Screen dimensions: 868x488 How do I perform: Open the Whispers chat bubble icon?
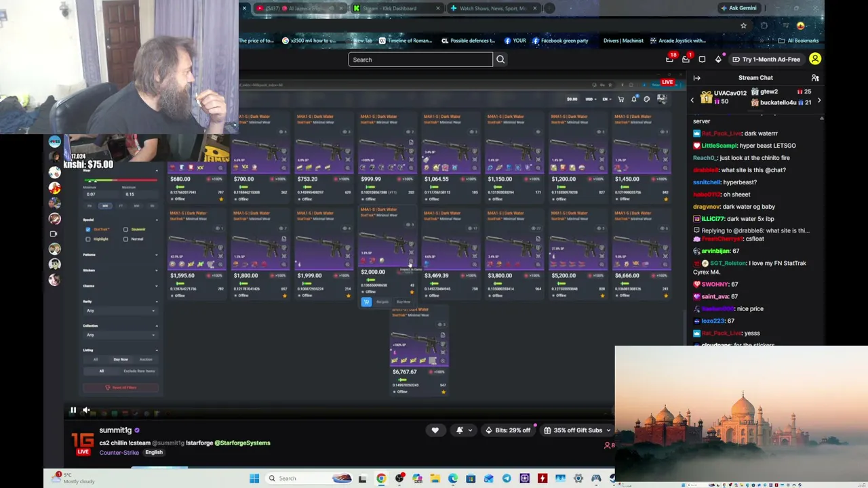click(x=702, y=59)
